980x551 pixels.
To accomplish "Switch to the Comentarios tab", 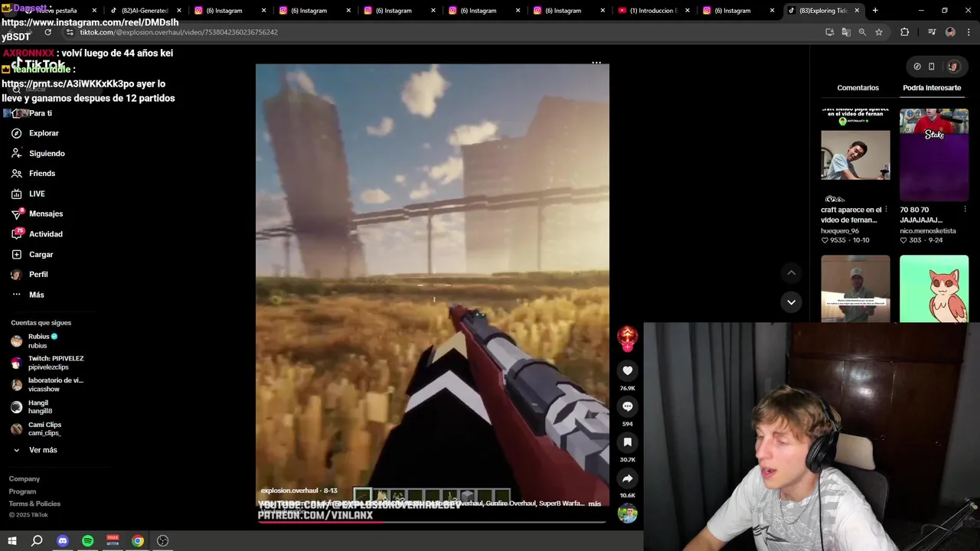I will coord(857,88).
